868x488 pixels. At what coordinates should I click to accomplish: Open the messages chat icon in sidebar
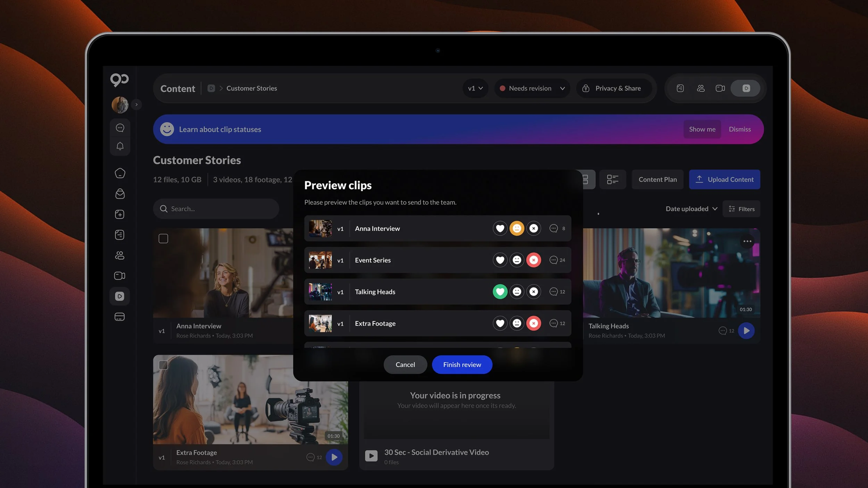[x=120, y=128]
